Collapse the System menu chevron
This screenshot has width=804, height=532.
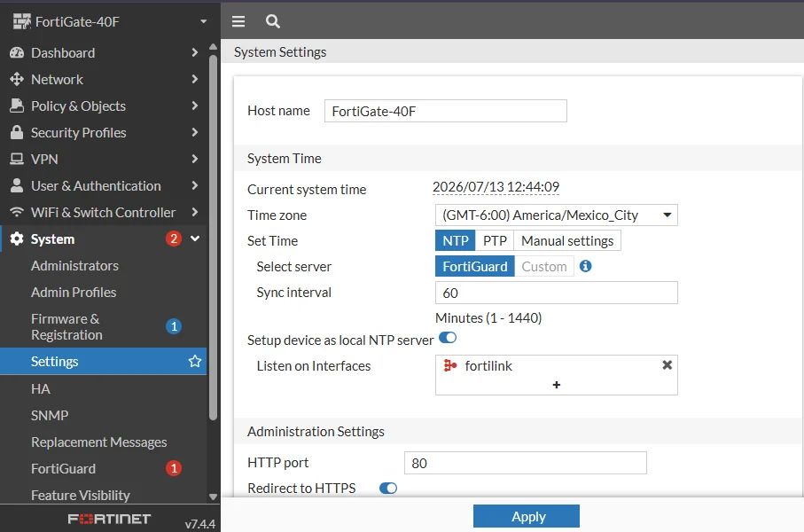click(195, 239)
